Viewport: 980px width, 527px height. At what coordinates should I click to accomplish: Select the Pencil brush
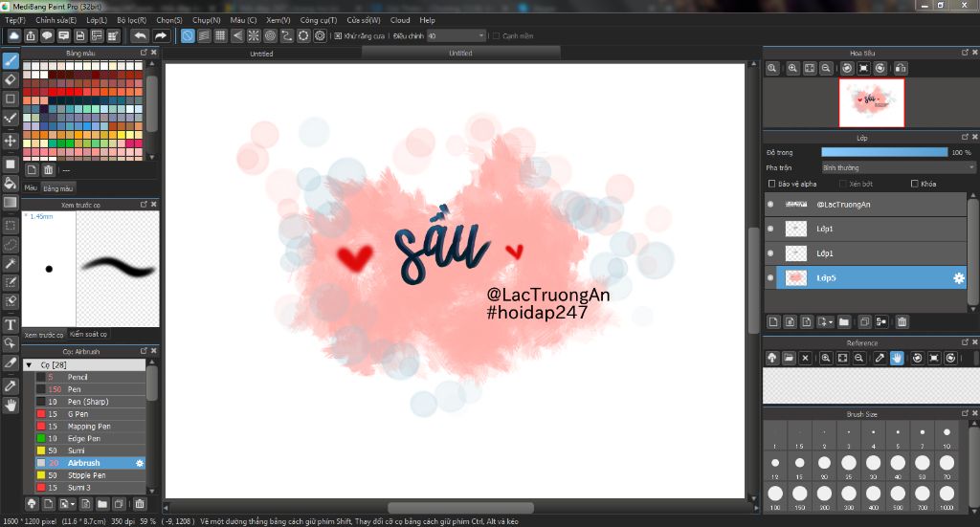pyautogui.click(x=91, y=377)
